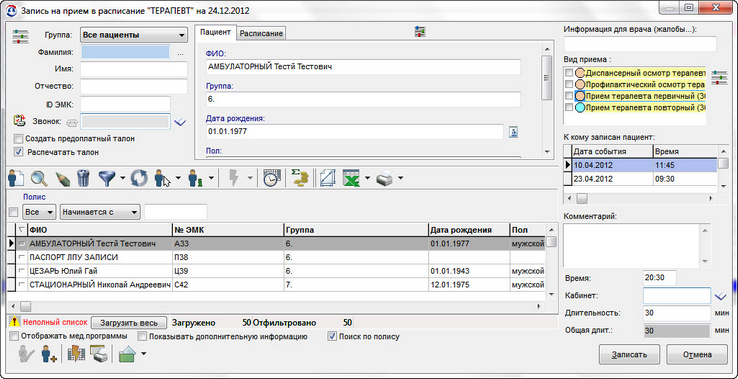Click the call log icon beside Звонок
Screen dimensions: 738x379
19,120
